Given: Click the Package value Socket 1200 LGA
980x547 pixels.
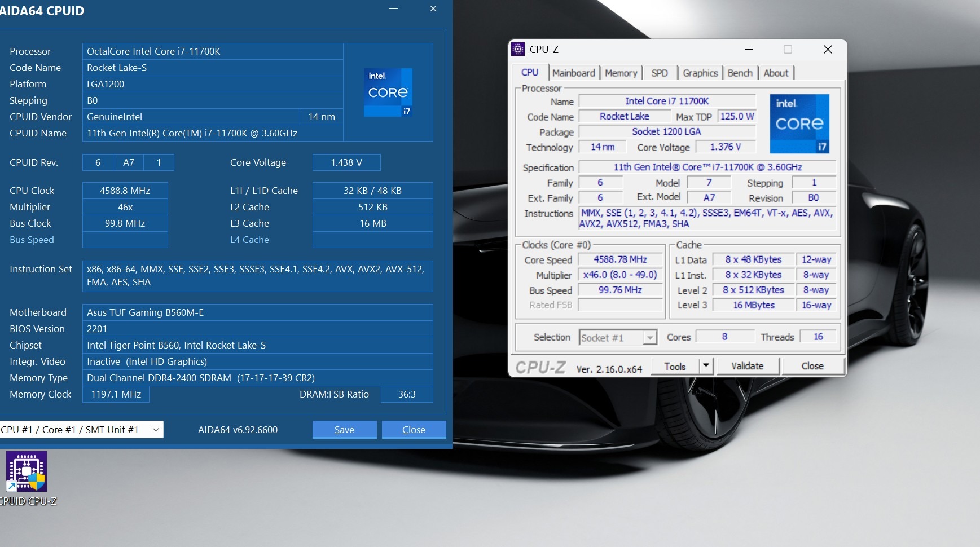Looking at the screenshot, I should click(667, 131).
